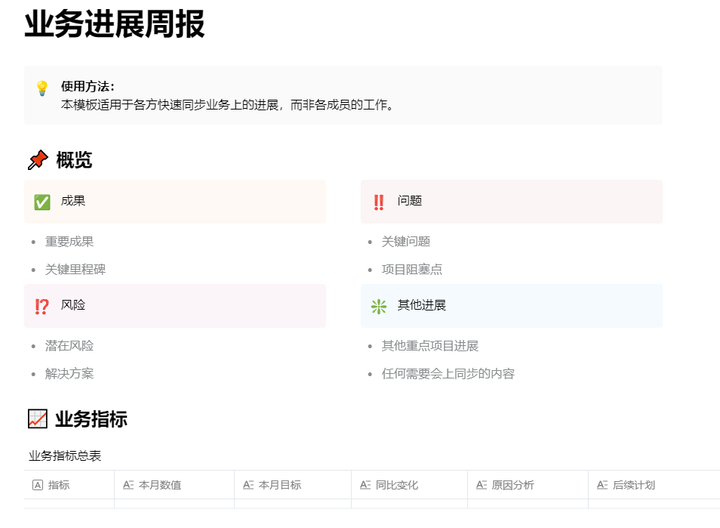Select the 本月数值 column header
720x528 pixels.
point(174,485)
